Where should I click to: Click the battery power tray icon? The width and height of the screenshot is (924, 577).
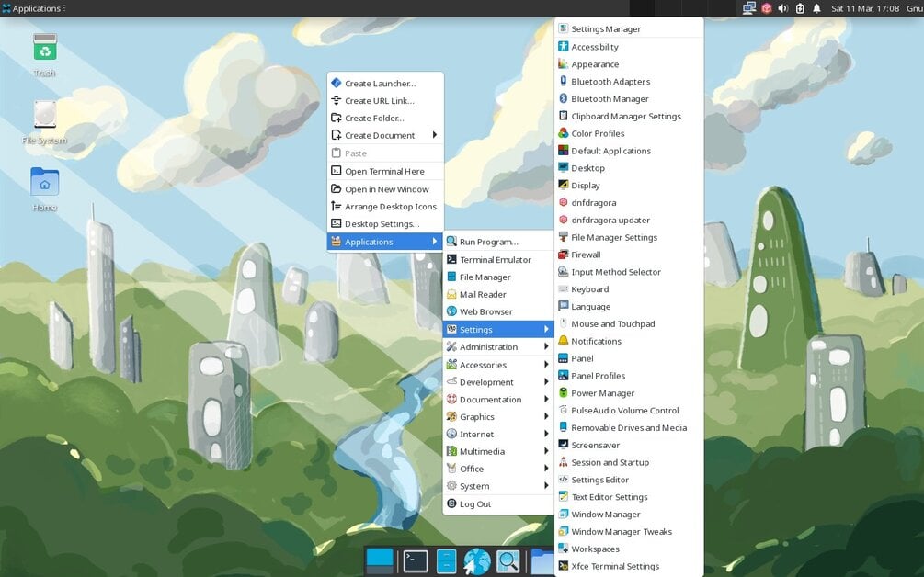pos(800,8)
